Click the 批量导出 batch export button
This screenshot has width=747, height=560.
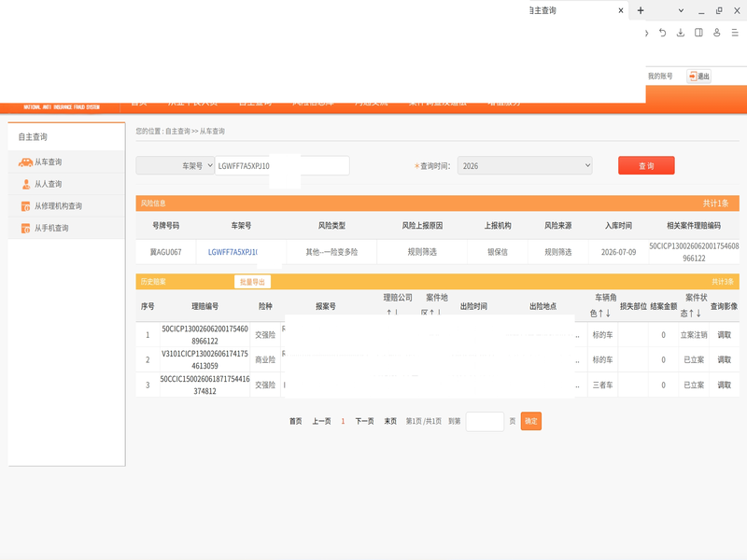tap(252, 282)
